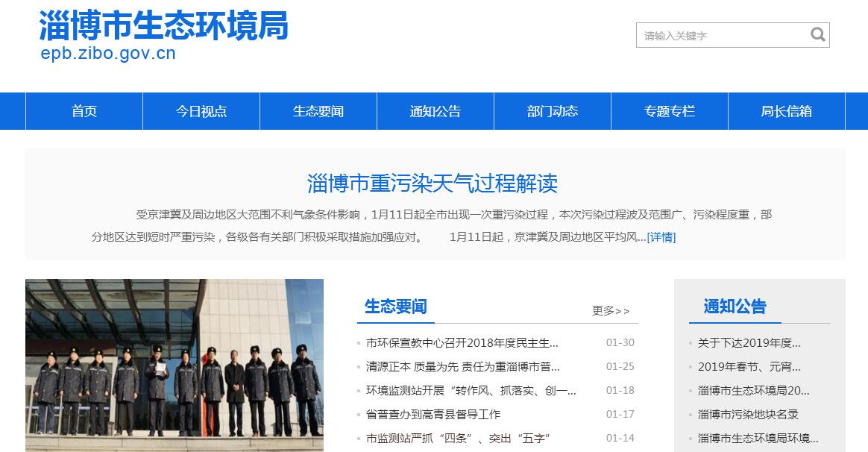Select 生态要闻 in the navigation bar
The image size is (868, 452).
(318, 111)
